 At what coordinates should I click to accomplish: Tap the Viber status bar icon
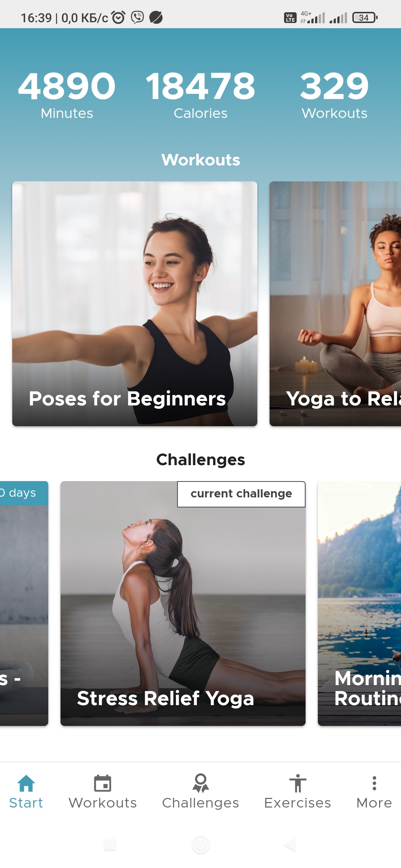point(137,17)
